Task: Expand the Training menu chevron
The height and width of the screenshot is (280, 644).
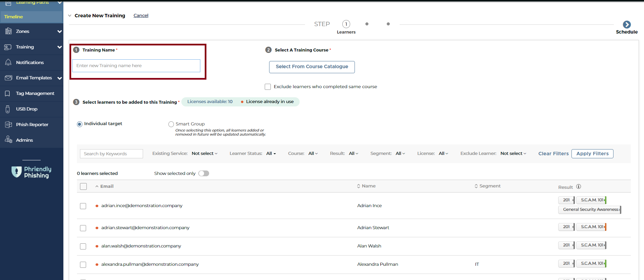Action: (60, 47)
